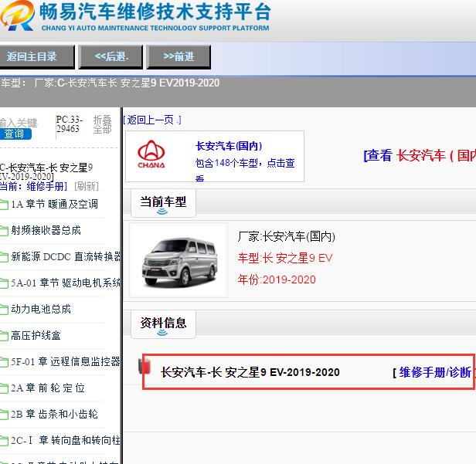Image resolution: width=476 pixels, height=464 pixels.
Task: Click folder icon for 5F-01 章 远程信息监控器
Action: [x=4, y=362]
